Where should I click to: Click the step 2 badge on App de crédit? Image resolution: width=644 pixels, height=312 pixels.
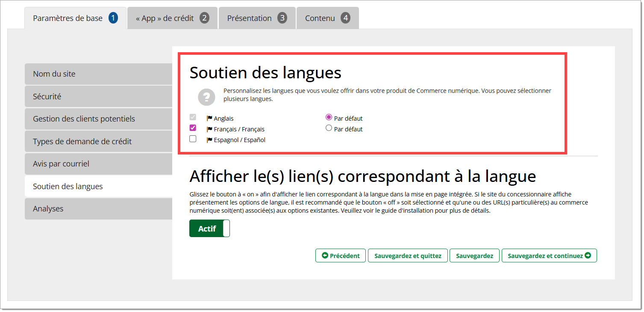click(x=204, y=18)
